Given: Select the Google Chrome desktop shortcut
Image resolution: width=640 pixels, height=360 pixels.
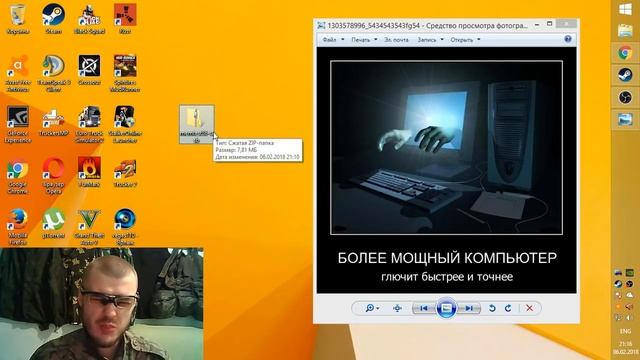Looking at the screenshot, I should tap(17, 176).
